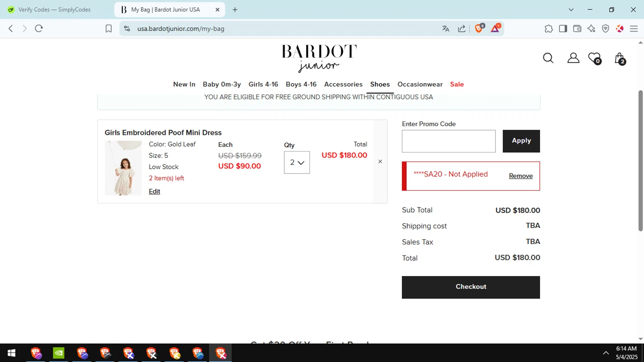Viewport: 644px width, 362px height.
Task: Click the dress product thumbnail
Action: (x=123, y=168)
